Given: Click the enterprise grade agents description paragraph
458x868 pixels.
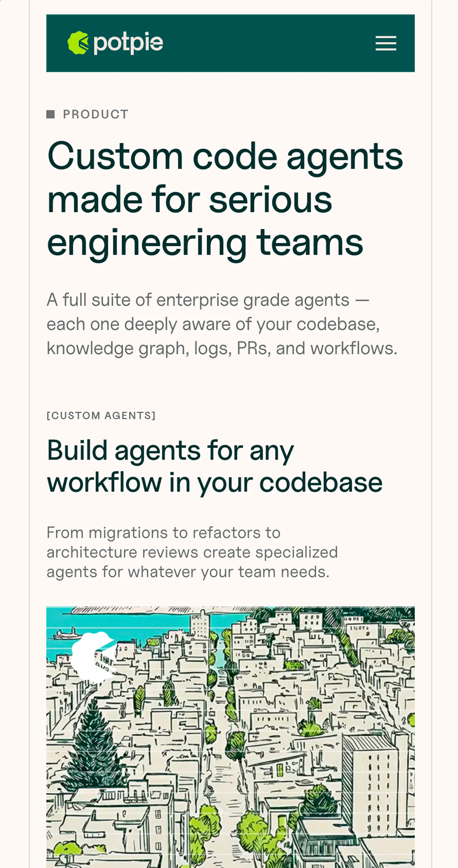Looking at the screenshot, I should tap(222, 324).
